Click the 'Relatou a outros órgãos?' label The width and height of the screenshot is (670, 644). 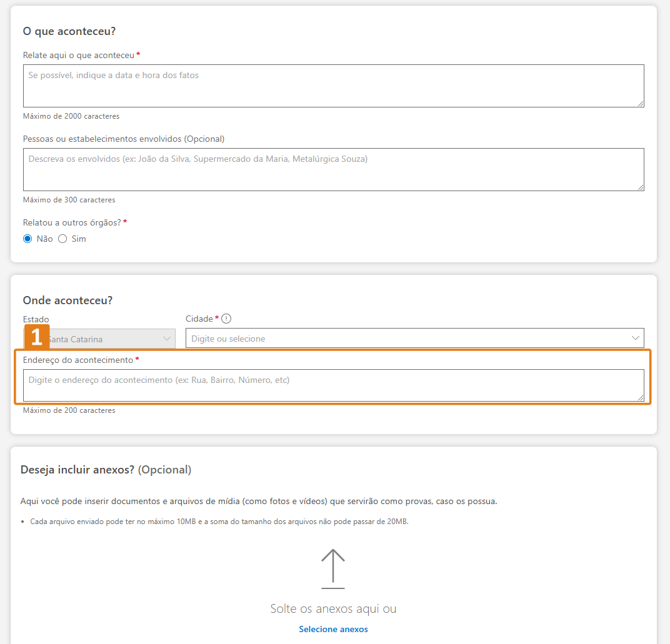(72, 222)
